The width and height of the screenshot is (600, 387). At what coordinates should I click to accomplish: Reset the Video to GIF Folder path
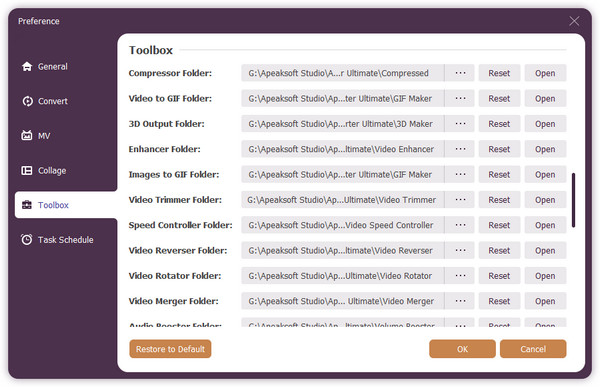click(x=499, y=98)
